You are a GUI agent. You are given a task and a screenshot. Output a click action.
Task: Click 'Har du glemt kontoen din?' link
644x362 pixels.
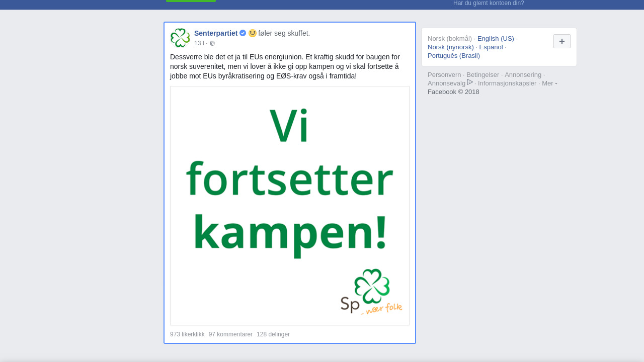click(x=489, y=3)
